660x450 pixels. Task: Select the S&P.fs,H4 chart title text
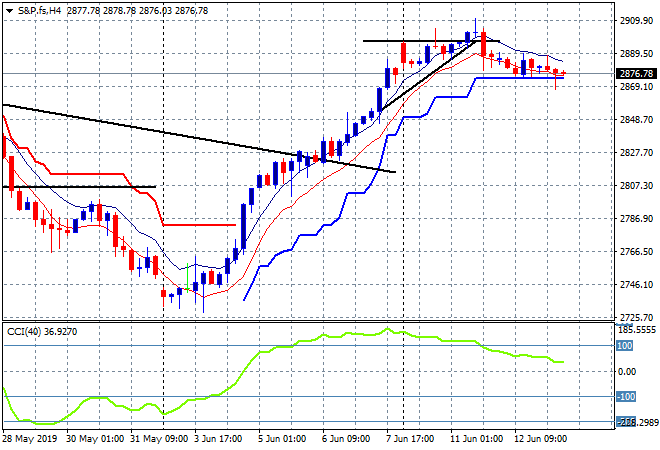[39, 11]
